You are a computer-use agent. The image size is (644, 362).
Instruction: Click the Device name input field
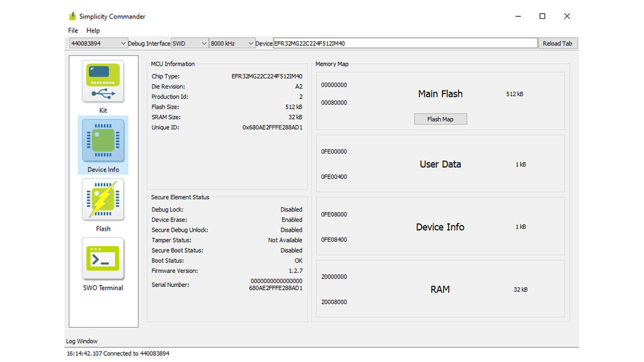406,43
